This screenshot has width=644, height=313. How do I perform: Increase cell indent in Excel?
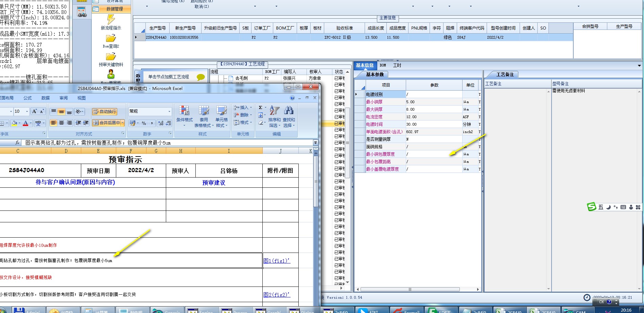point(86,123)
